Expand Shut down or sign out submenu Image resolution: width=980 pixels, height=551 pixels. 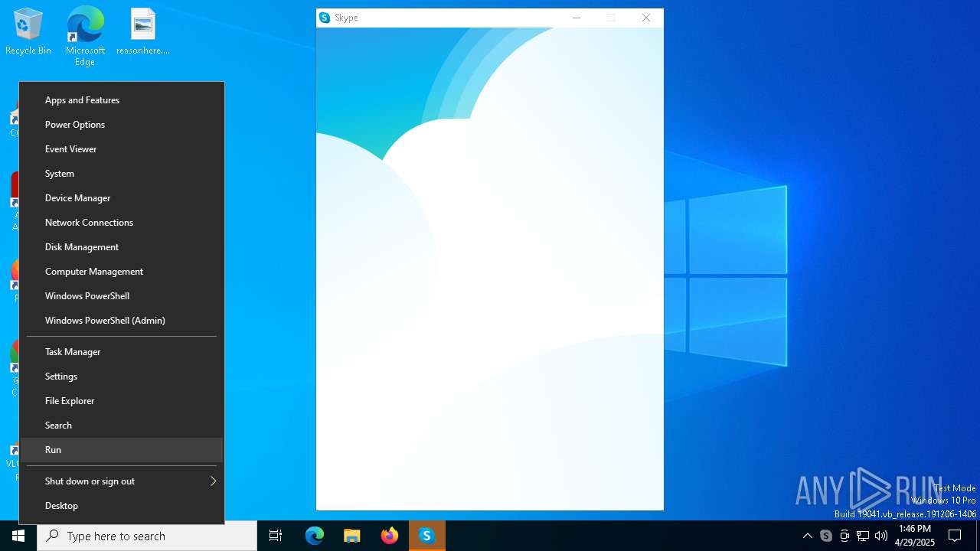(122, 481)
